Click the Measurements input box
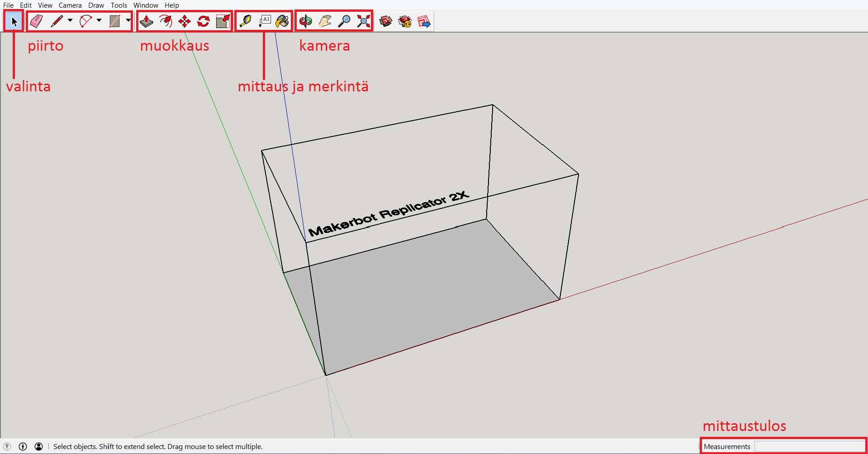Viewport: 868px width, 454px height. click(x=809, y=446)
